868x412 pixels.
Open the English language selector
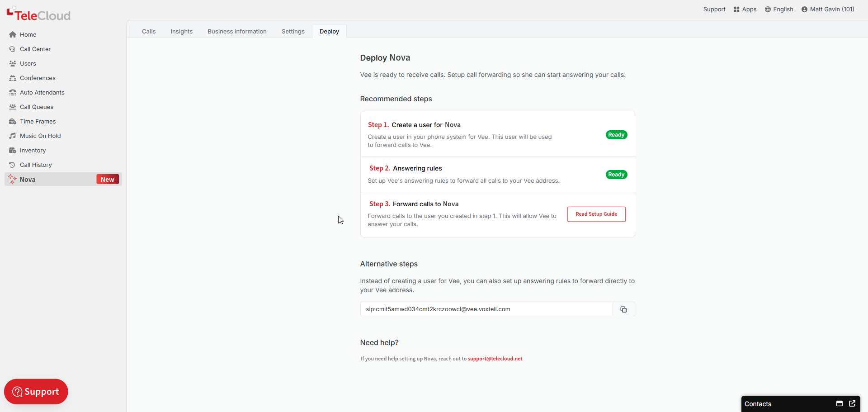783,9
